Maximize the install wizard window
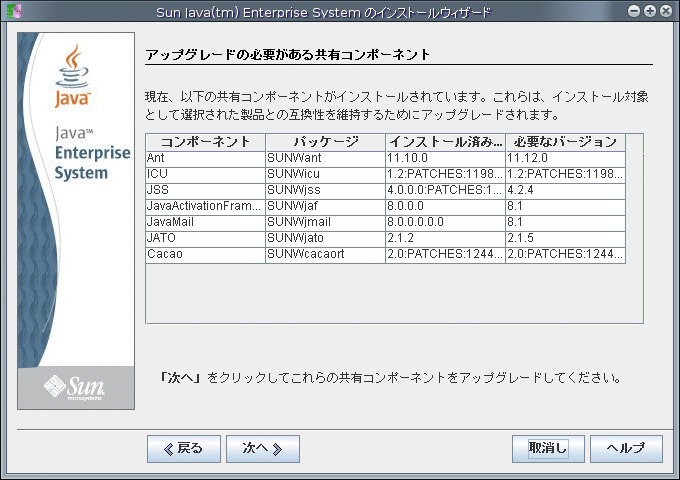680x480 pixels. 650,11
